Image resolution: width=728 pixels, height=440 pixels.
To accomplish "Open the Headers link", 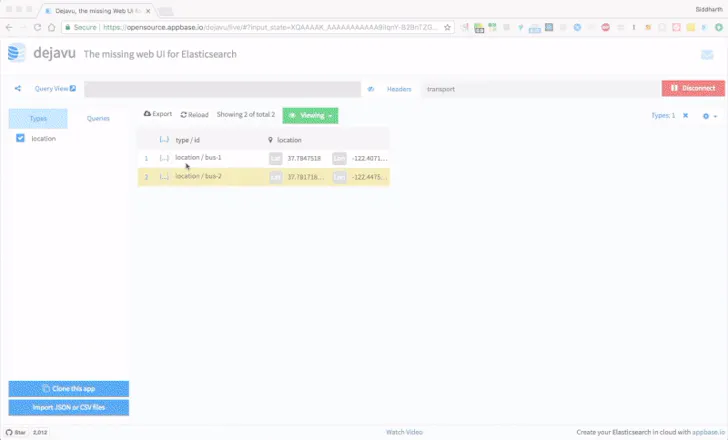I will (399, 89).
